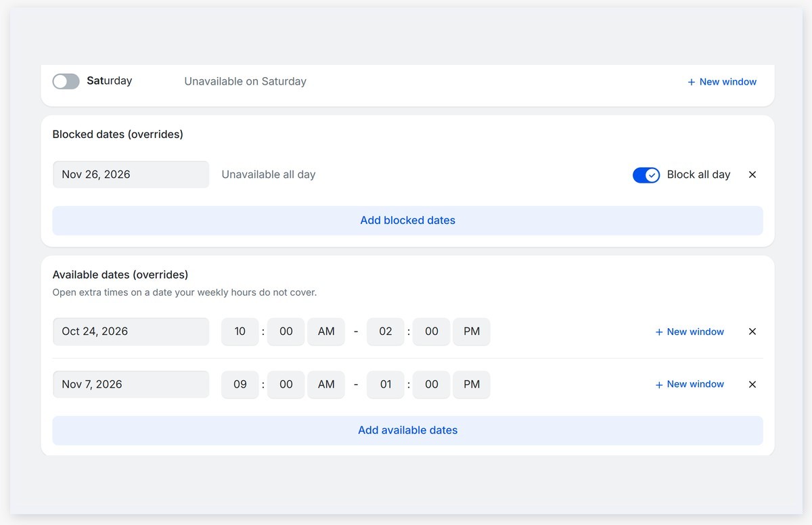Select the end hour 02 for Oct 24
The image size is (812, 525).
pos(386,332)
